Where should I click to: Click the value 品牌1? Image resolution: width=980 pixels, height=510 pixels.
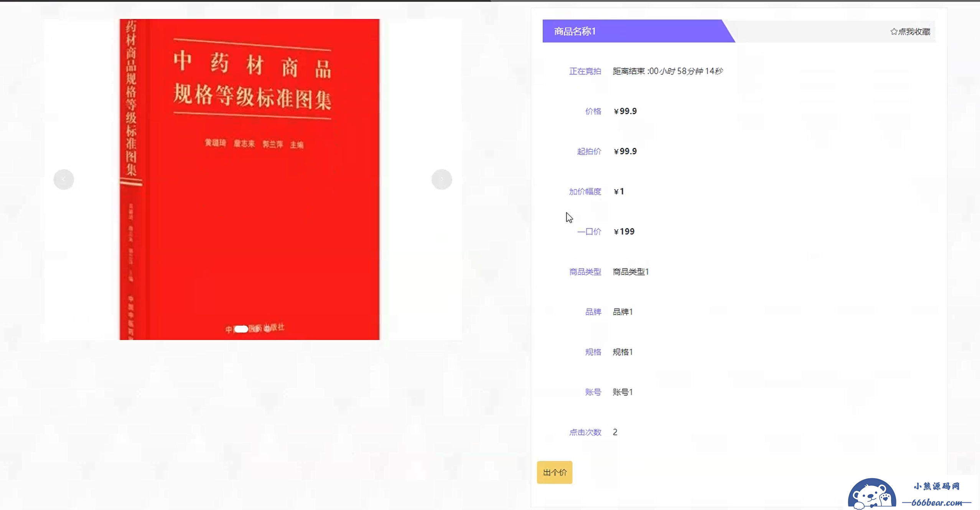623,312
